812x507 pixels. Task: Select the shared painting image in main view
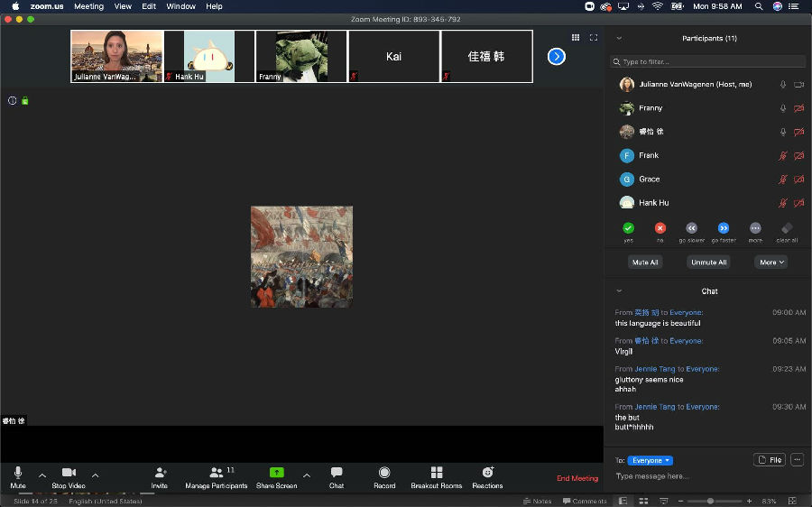pos(302,257)
